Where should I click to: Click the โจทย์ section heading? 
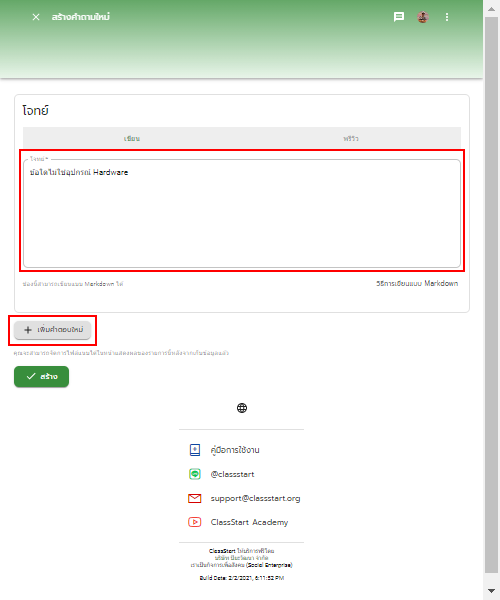(x=36, y=111)
